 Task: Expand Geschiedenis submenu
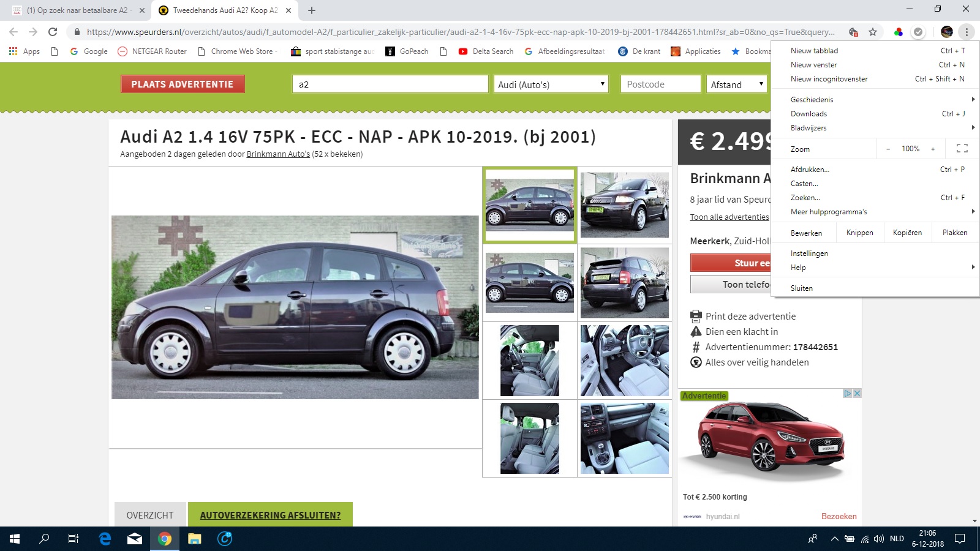pos(876,99)
